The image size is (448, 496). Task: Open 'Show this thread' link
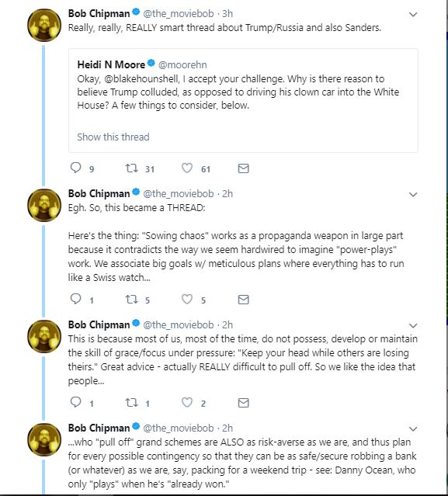[x=113, y=137]
